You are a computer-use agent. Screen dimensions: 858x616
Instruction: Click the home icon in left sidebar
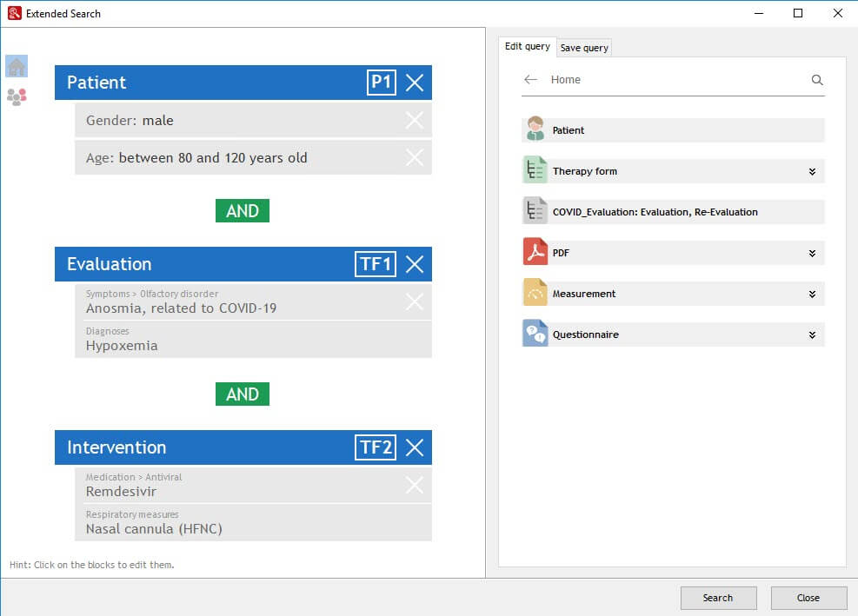pos(17,66)
